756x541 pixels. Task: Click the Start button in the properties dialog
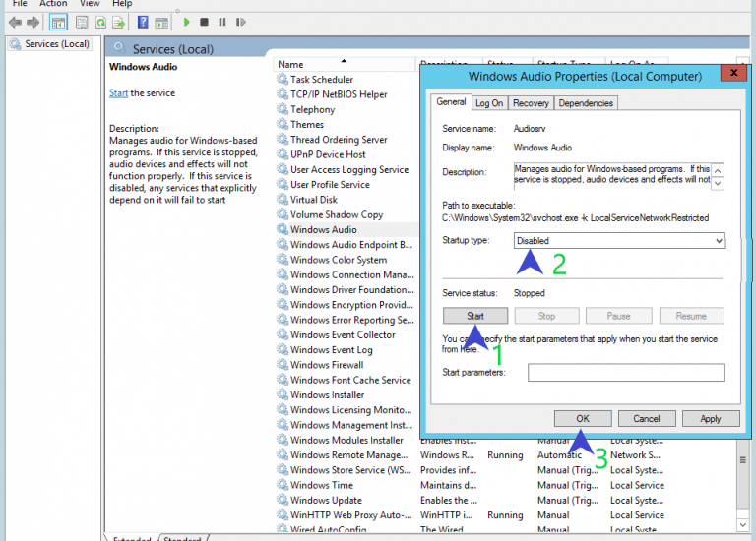click(474, 316)
